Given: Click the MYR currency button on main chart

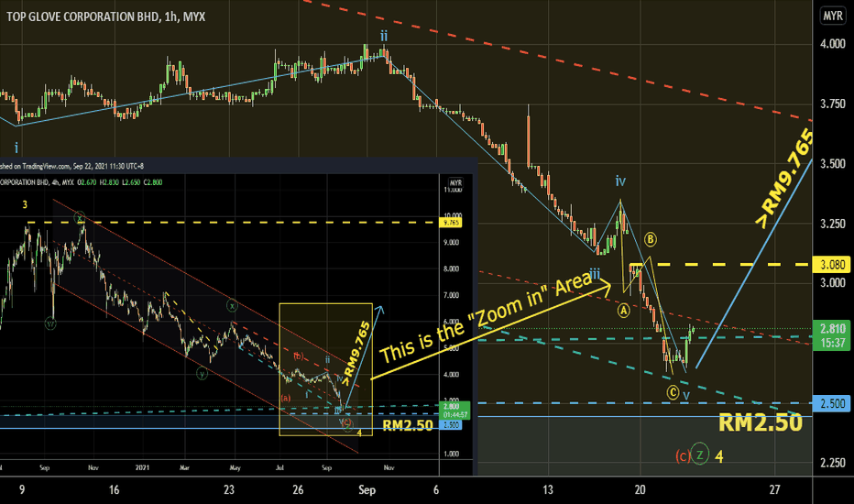Looking at the screenshot, I should tap(833, 16).
